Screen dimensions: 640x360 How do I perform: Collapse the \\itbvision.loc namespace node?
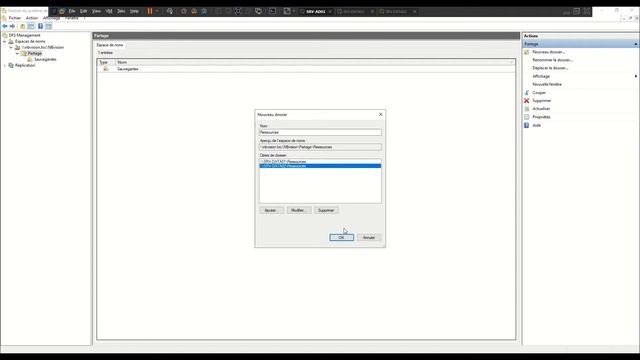11,47
